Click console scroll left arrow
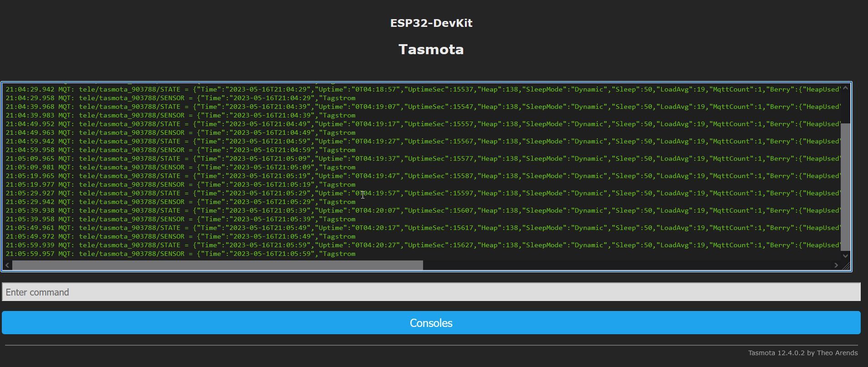The image size is (868, 367). pyautogui.click(x=7, y=265)
